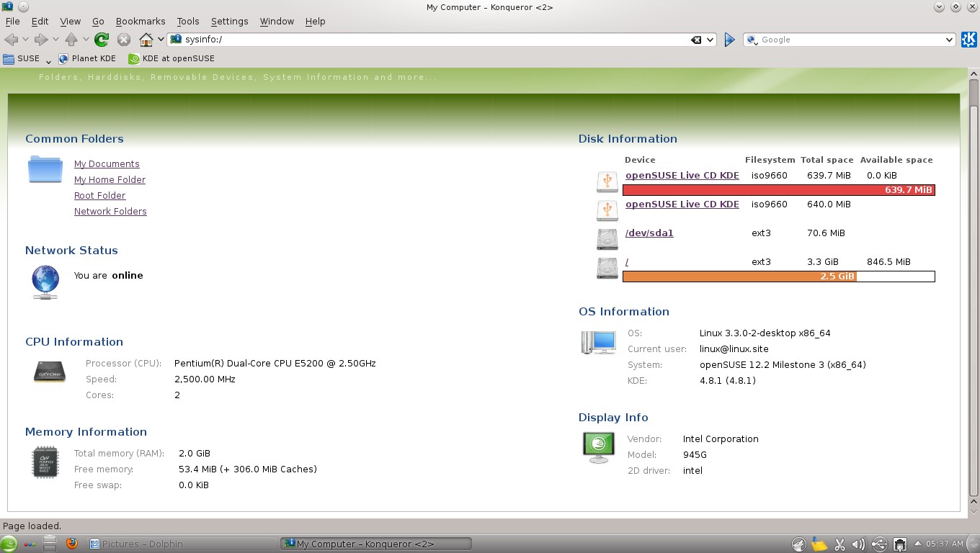Click the root (/) hard disk icon

click(x=607, y=268)
